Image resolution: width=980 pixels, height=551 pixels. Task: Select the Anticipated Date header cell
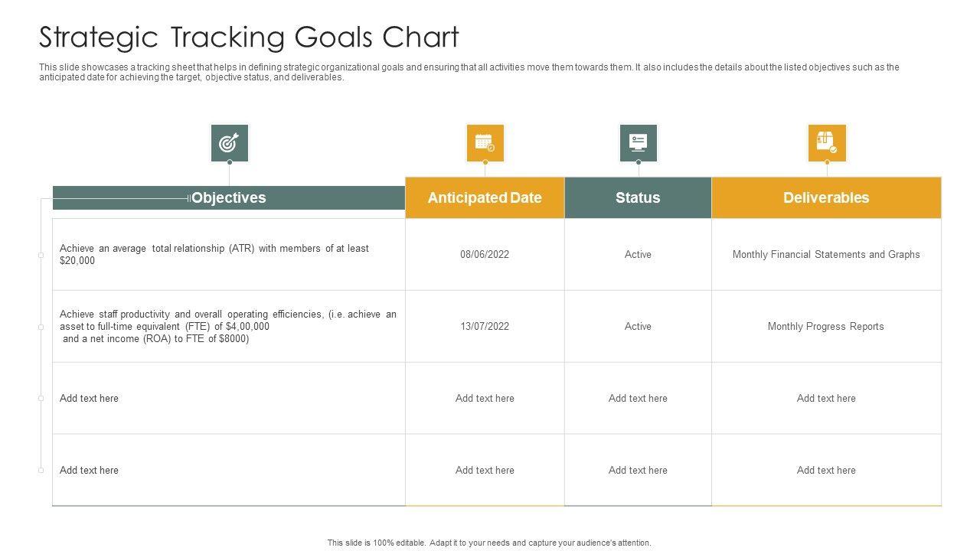[x=485, y=197]
